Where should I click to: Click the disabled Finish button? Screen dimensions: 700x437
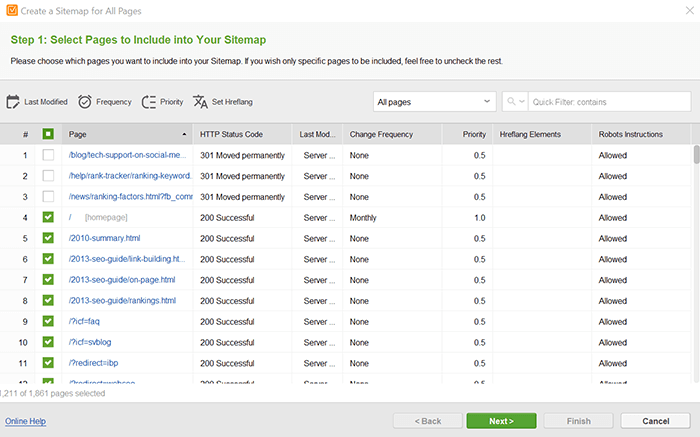[579, 421]
